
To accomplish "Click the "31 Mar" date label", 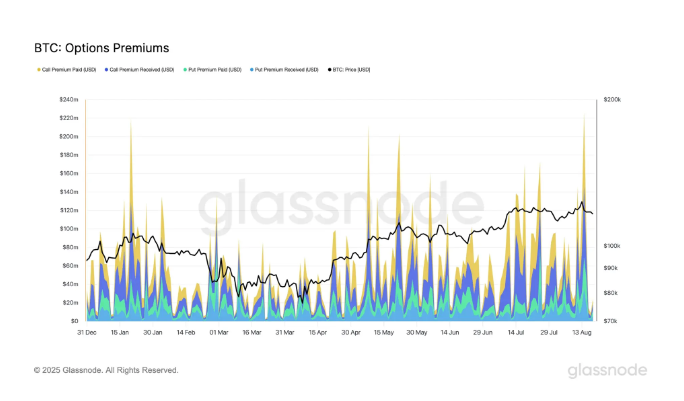I will 285,332.
